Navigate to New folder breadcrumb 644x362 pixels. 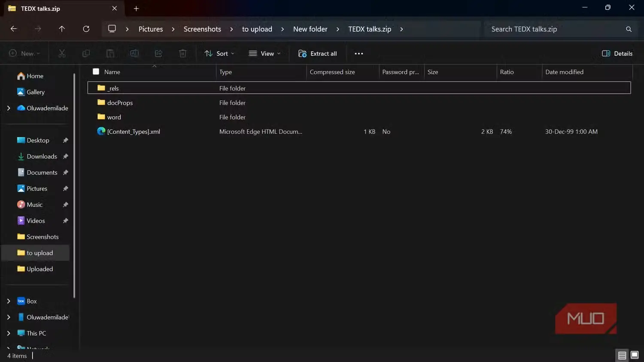310,29
